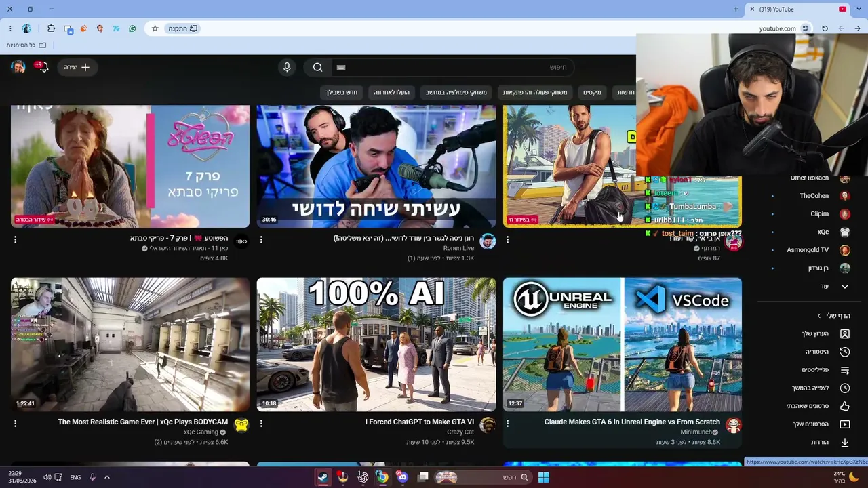Open more options for the Ronen Live video

point(261,239)
